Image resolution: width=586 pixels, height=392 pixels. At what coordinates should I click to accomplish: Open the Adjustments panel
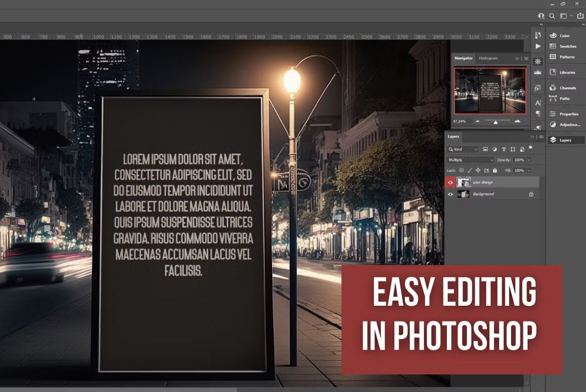click(567, 125)
